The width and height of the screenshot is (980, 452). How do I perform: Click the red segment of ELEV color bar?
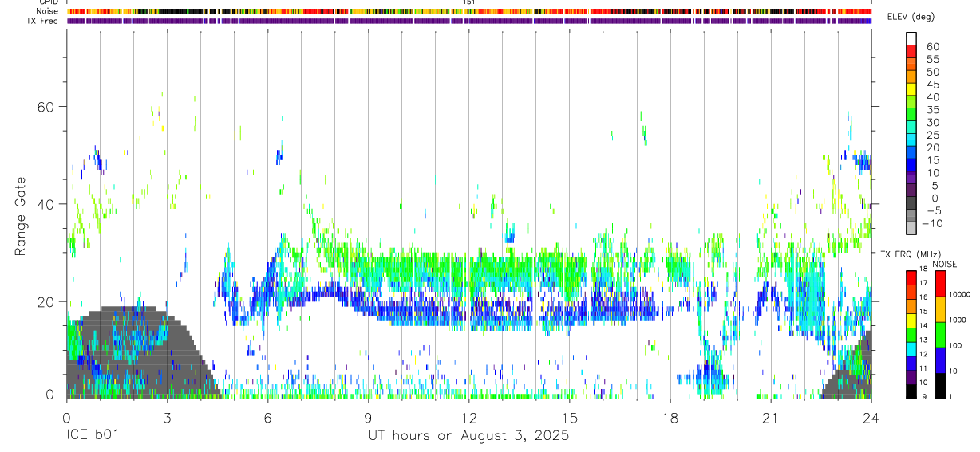click(x=911, y=51)
